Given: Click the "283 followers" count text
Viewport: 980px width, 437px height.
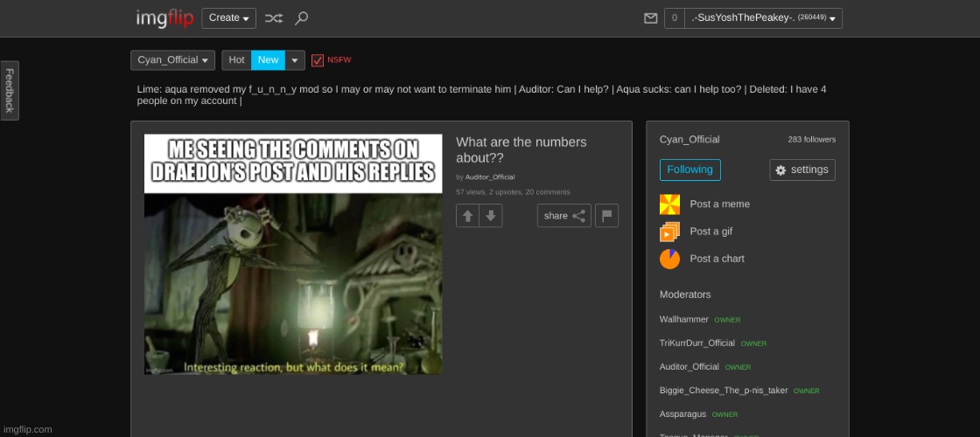Looking at the screenshot, I should pyautogui.click(x=812, y=140).
